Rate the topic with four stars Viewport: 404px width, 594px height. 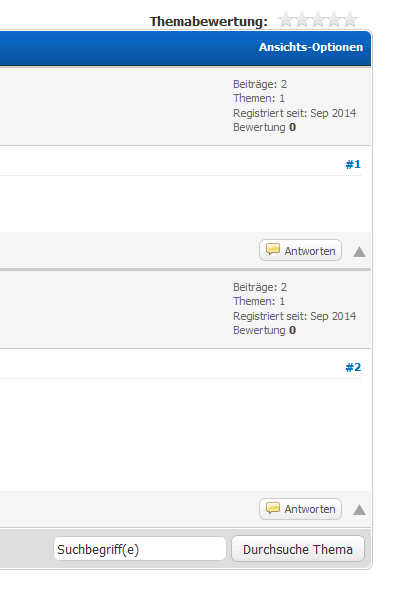334,20
